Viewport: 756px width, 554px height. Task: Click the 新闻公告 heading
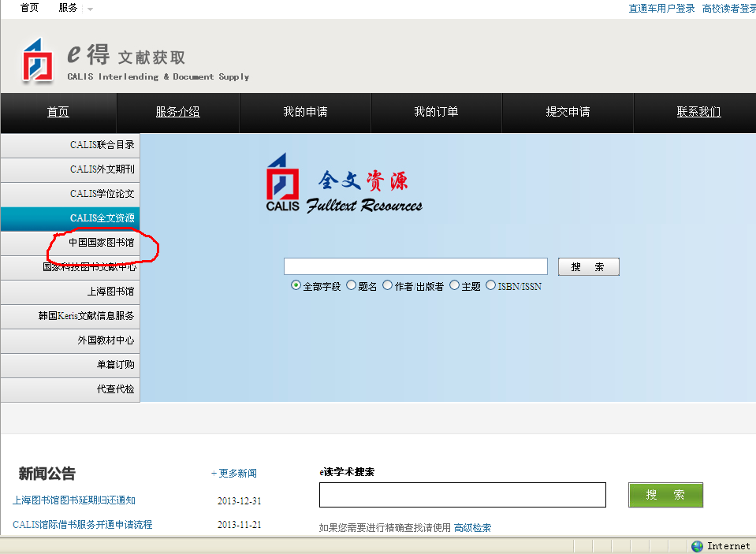pyautogui.click(x=47, y=474)
